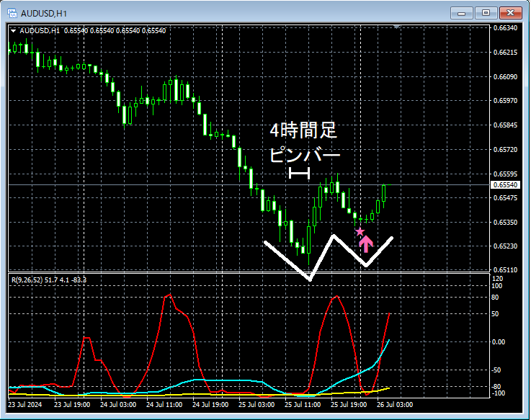Click the 0.65350 price scale value

pyautogui.click(x=505, y=222)
